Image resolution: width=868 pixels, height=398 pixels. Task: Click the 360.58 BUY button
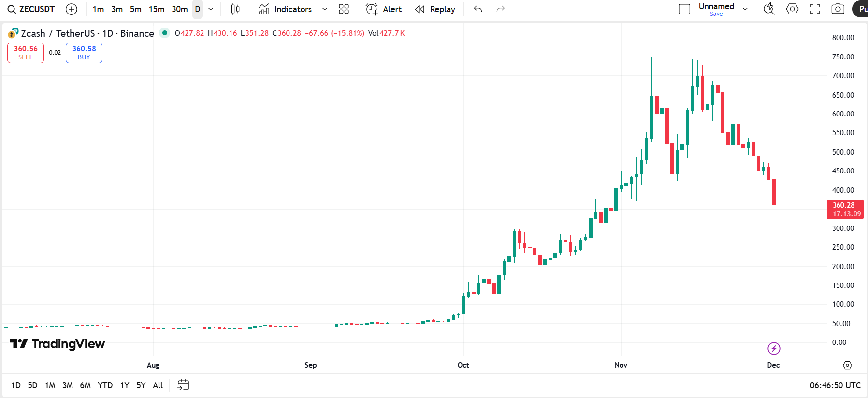click(84, 53)
